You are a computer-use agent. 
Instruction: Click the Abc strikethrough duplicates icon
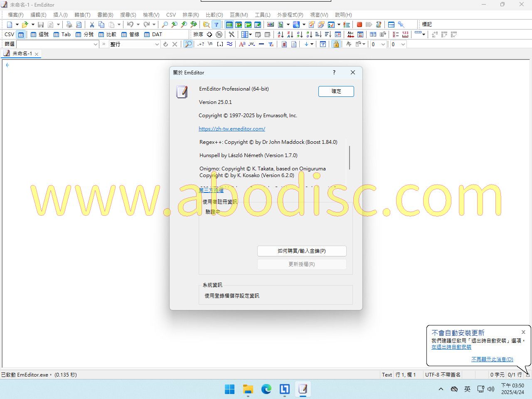351,34
